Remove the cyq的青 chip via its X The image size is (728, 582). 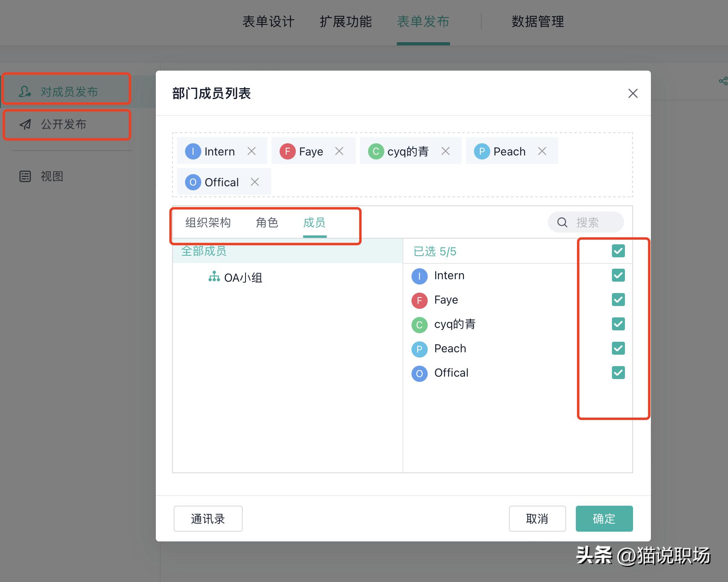click(x=446, y=151)
